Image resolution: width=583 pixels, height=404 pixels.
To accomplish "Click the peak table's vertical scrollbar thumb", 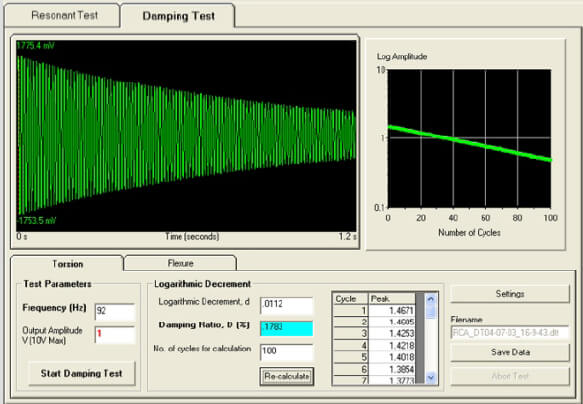I will [x=431, y=311].
